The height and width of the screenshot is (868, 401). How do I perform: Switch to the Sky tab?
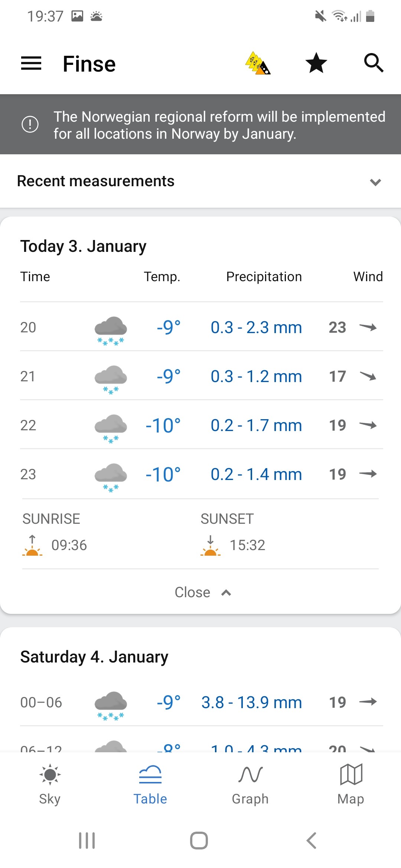click(x=50, y=784)
